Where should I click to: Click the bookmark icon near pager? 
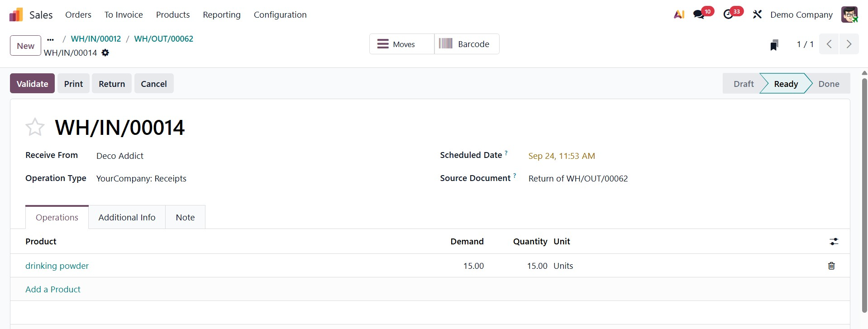pos(774,45)
